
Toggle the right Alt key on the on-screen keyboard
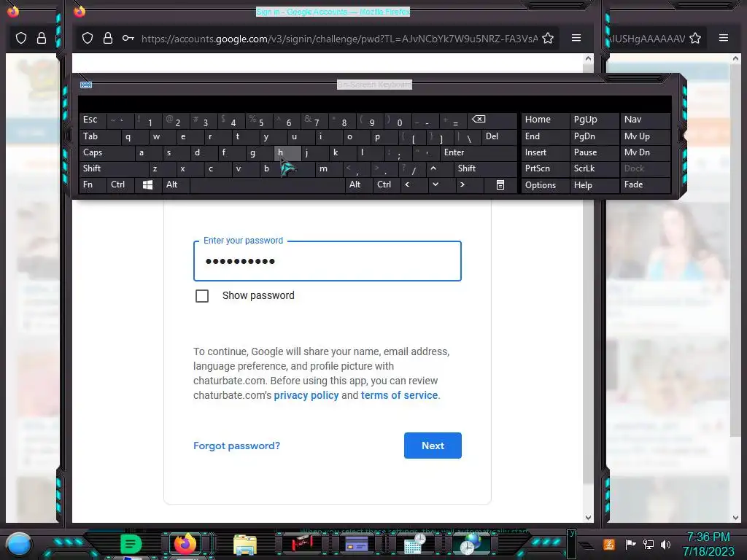(359, 184)
